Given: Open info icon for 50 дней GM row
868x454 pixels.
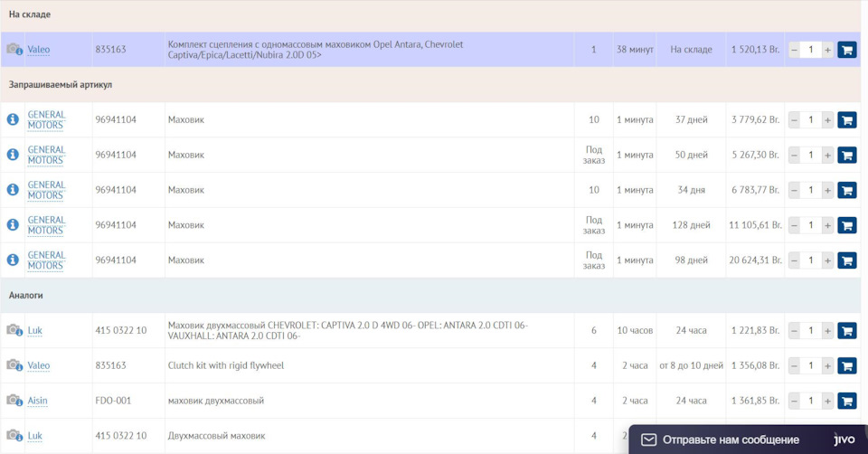Looking at the screenshot, I should click(13, 155).
